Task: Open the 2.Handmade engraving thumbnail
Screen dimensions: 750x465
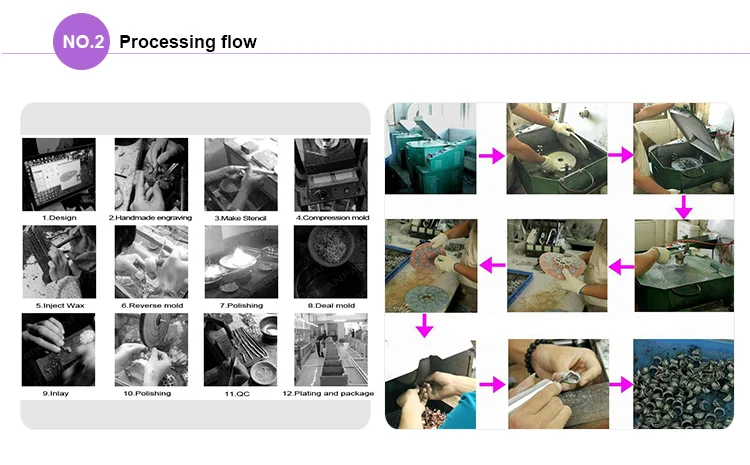Action: click(151, 175)
